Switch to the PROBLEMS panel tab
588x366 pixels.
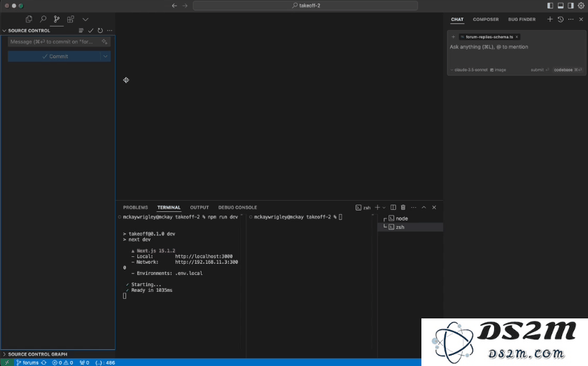(x=135, y=207)
